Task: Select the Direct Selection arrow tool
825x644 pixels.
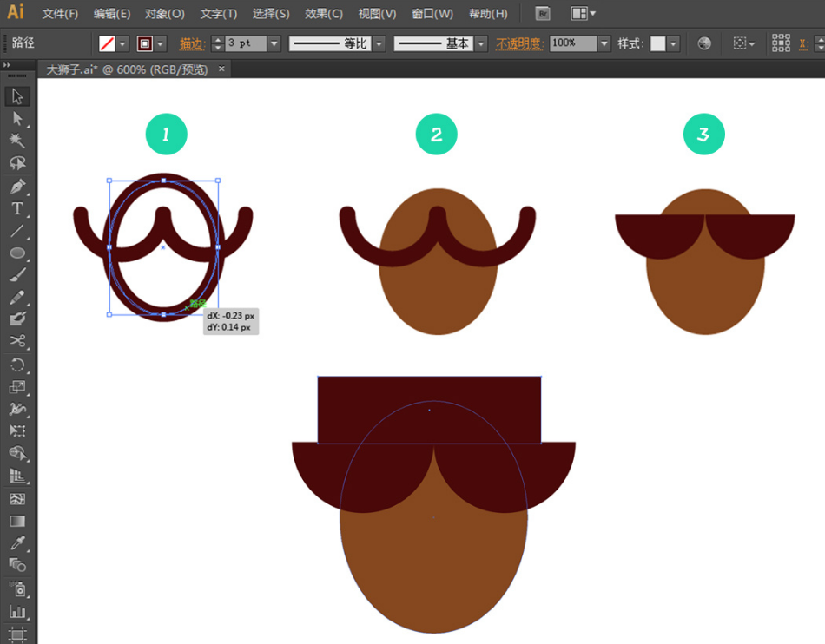Action: coord(17,119)
